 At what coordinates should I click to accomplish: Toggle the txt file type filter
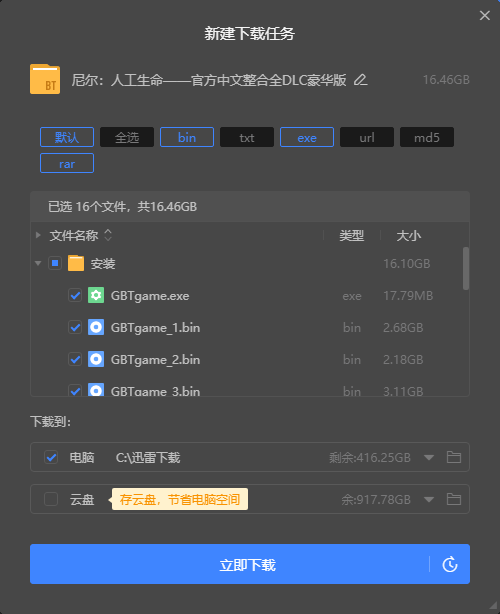coord(247,137)
